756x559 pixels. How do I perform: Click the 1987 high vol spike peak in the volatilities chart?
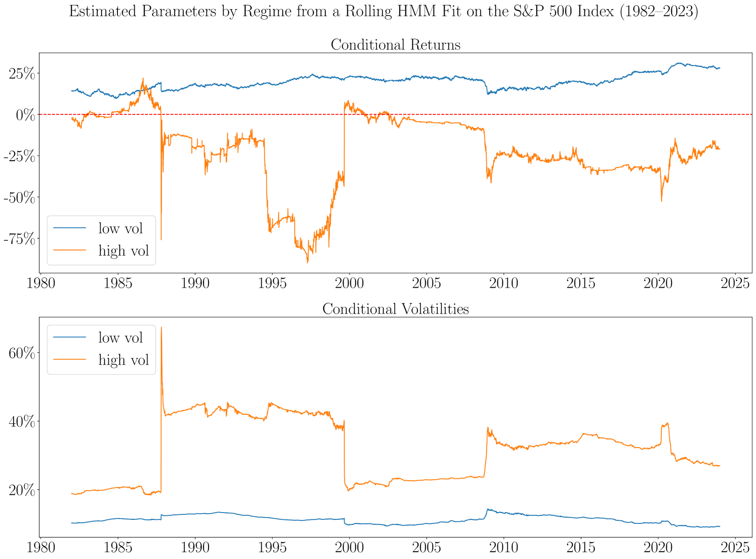[x=162, y=328]
